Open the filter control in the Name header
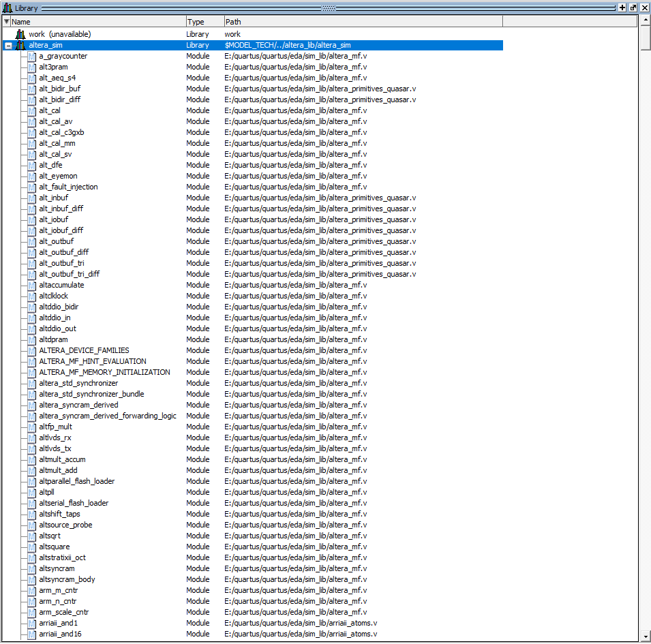The image size is (651, 644). click(7, 21)
